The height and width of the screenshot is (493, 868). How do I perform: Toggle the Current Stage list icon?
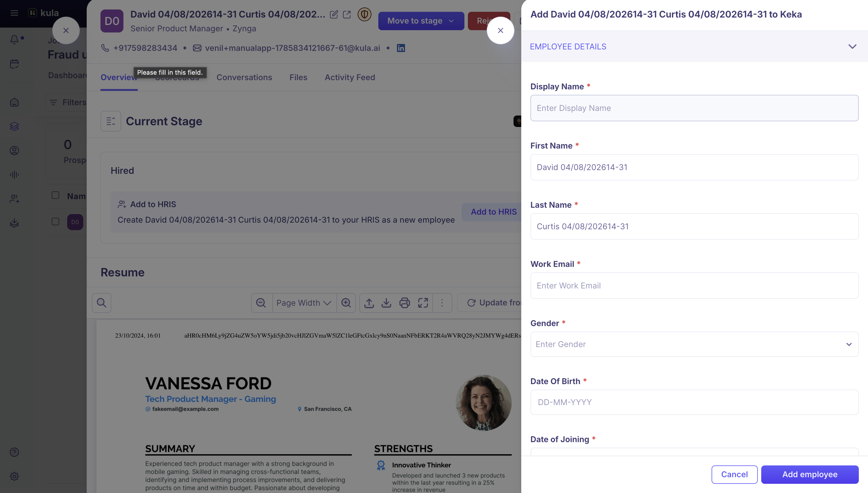click(111, 121)
